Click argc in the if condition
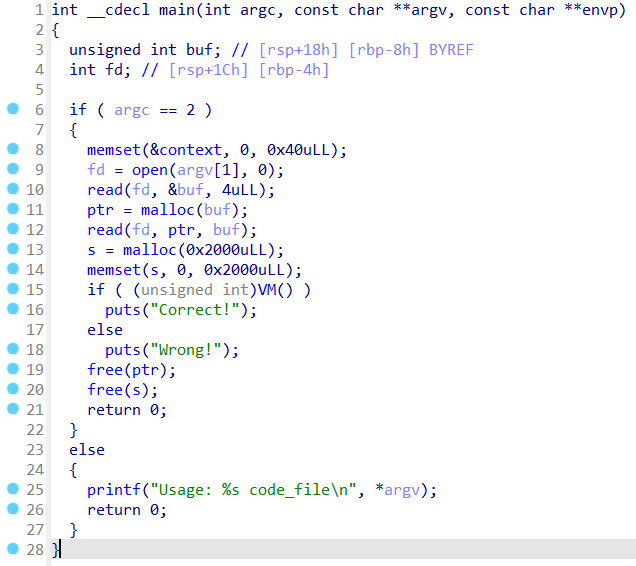The image size is (636, 566). pyautogui.click(x=132, y=110)
